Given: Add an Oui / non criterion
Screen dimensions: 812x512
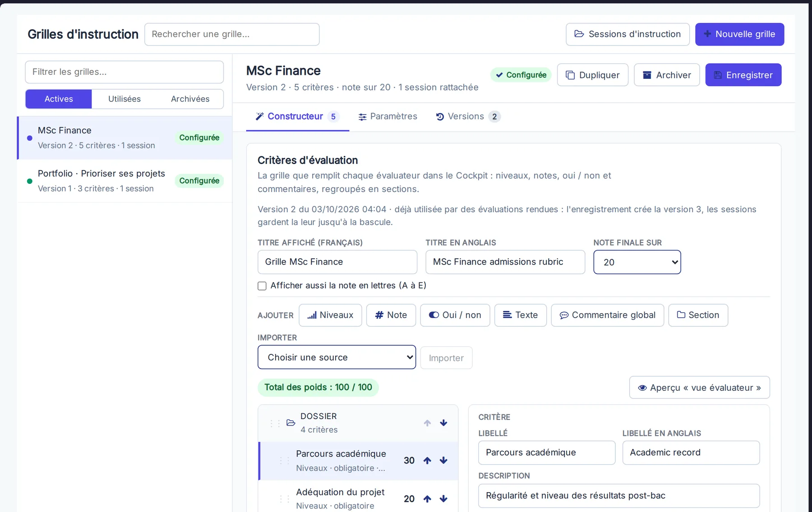Looking at the screenshot, I should (455, 315).
